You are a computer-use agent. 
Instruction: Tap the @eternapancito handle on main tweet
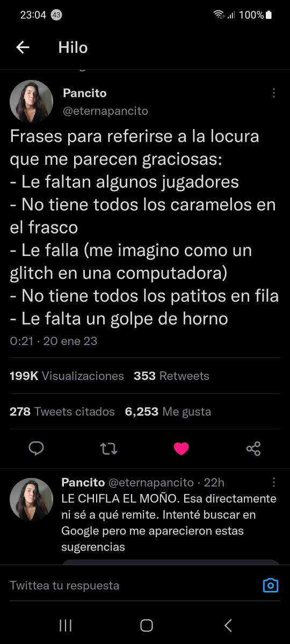105,111
